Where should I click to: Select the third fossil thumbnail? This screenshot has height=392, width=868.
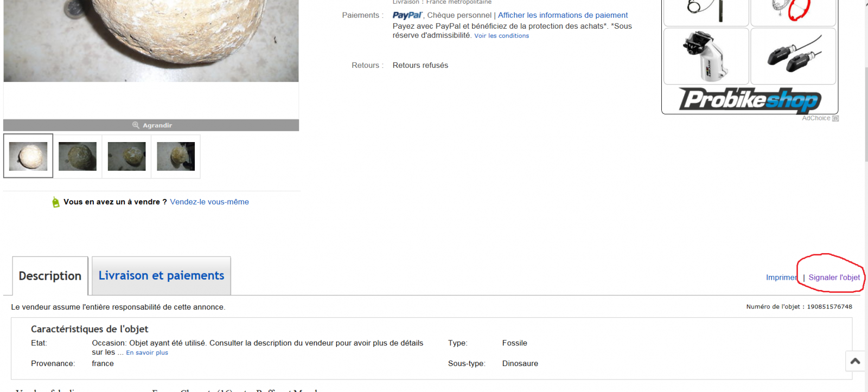click(x=126, y=156)
